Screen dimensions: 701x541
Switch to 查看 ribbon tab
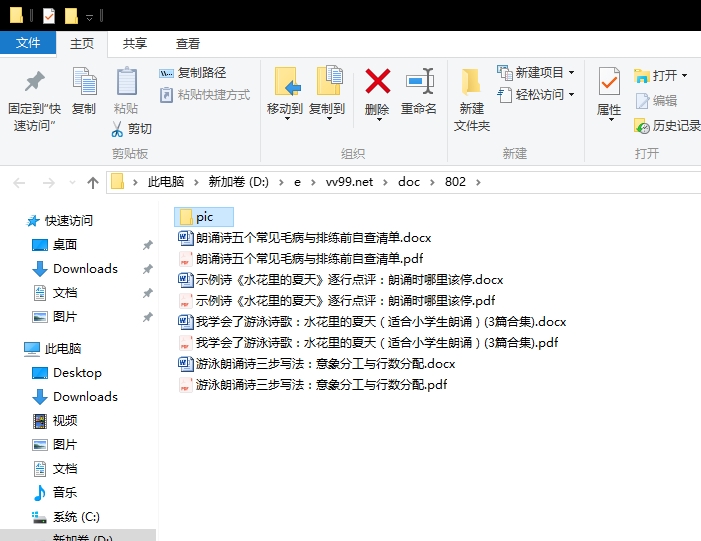[x=187, y=44]
